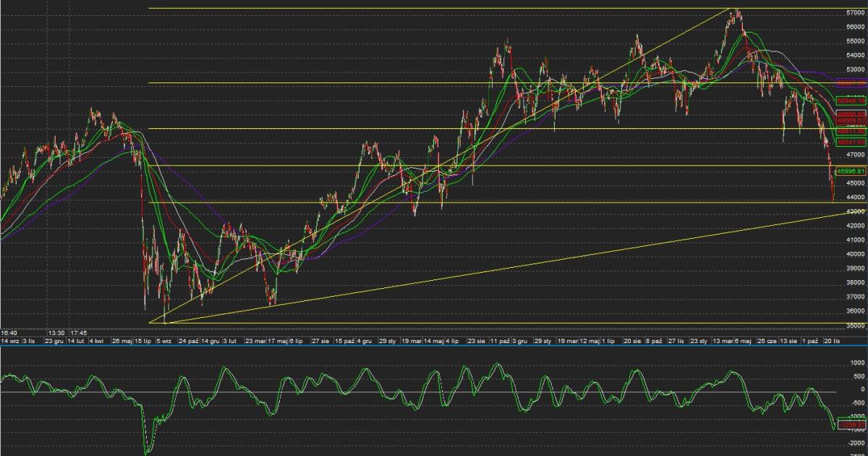Click the -1239.57 oscillator value label

[x=851, y=426]
